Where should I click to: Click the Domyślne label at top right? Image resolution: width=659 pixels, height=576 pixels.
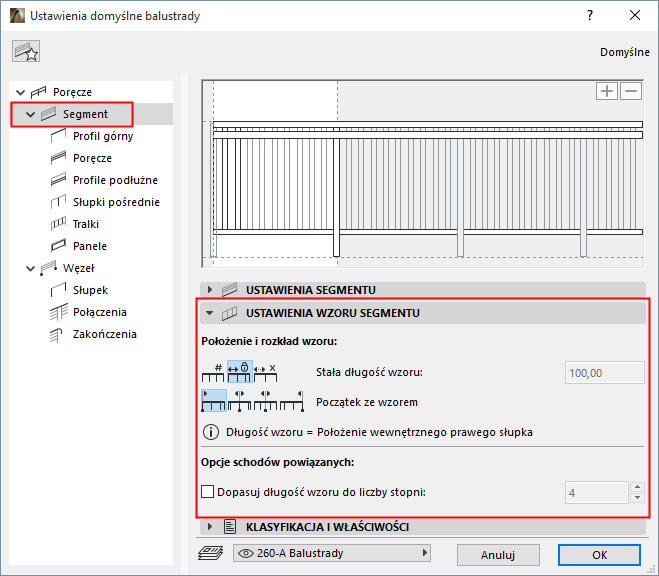coord(625,52)
